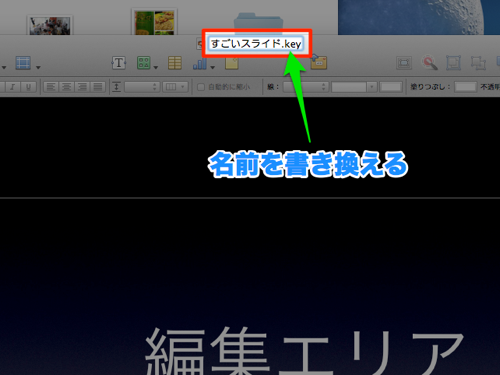Toggle underline text formatting

click(28, 87)
